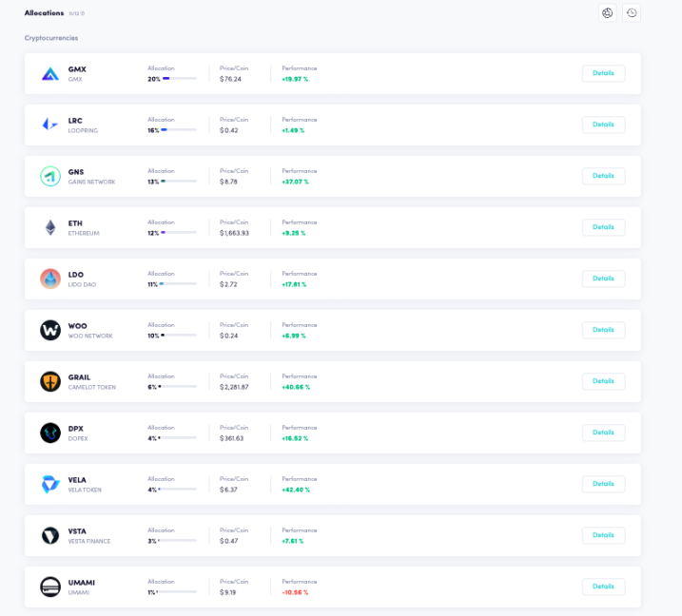Click the Vela token logo
Viewport: 682px width, 616px height.
click(50, 484)
